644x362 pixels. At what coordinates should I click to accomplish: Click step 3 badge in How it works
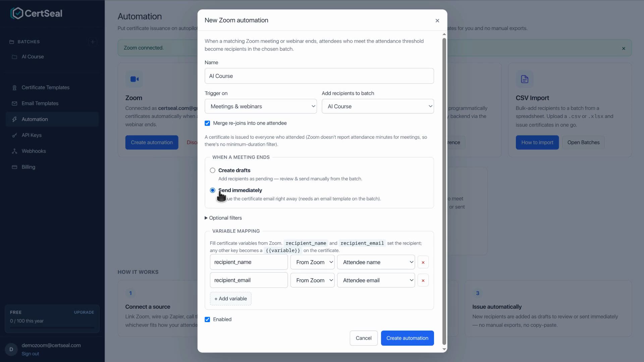click(478, 293)
